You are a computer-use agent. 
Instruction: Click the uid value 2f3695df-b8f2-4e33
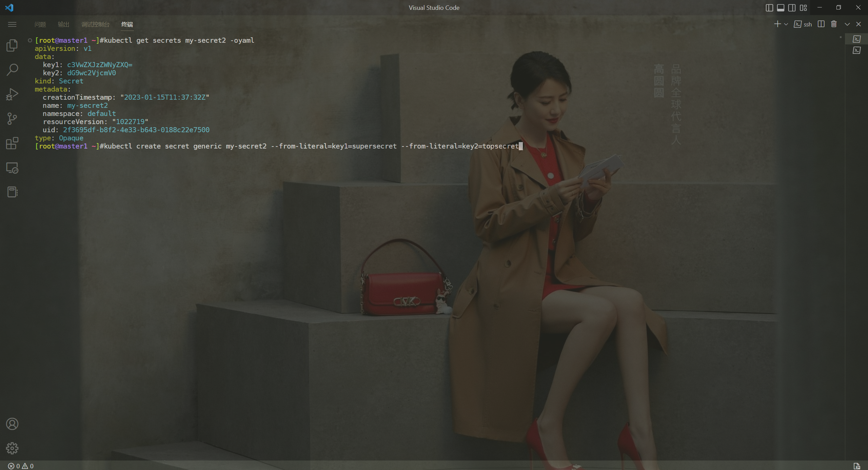point(136,130)
